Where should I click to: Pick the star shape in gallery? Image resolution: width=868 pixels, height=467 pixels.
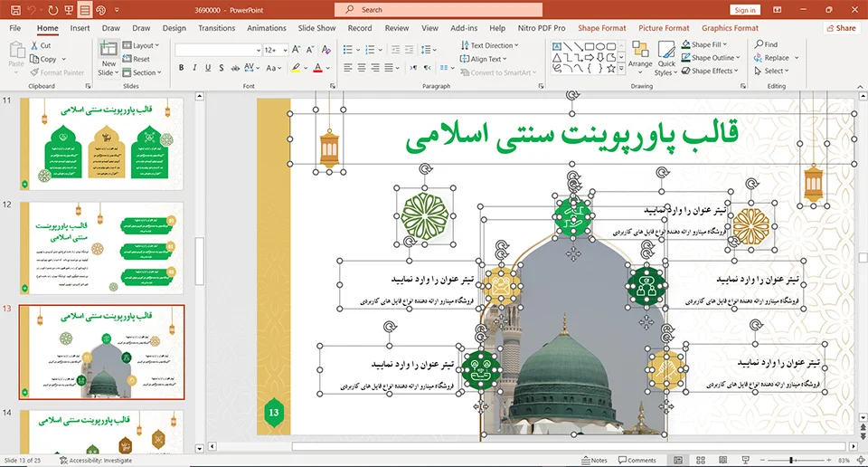[611, 69]
